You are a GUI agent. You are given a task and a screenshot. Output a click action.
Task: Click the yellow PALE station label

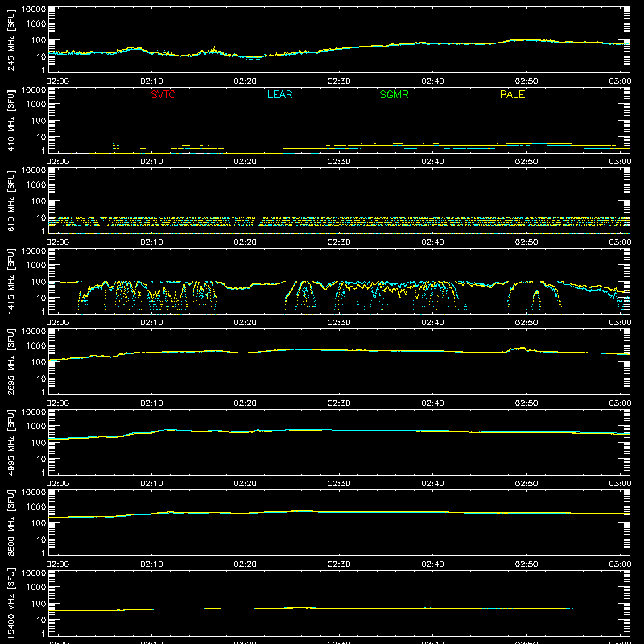512,94
